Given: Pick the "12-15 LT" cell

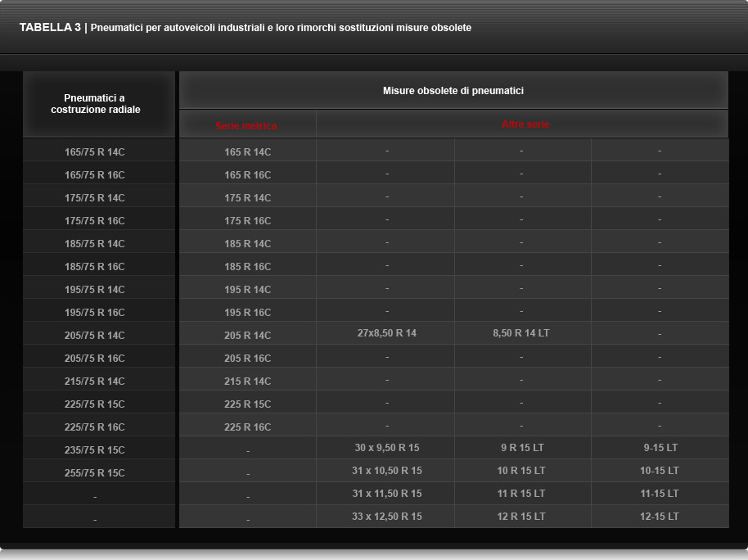Looking at the screenshot, I should pyautogui.click(x=660, y=516).
